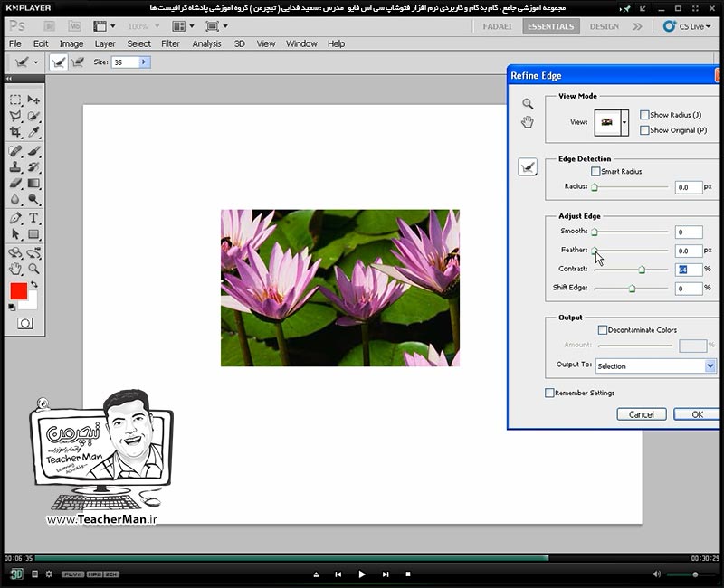Switch to DESIGN workspace
724x588 pixels.
604,26
